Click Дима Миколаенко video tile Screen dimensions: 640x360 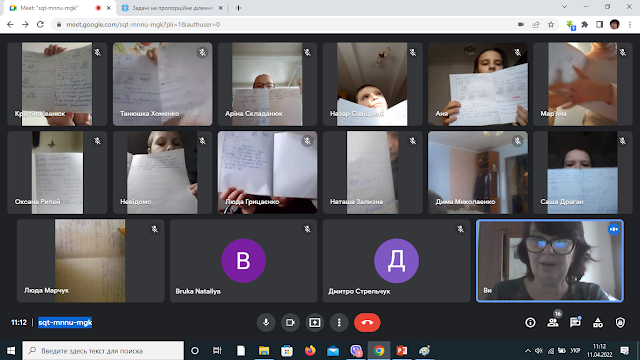tap(478, 172)
